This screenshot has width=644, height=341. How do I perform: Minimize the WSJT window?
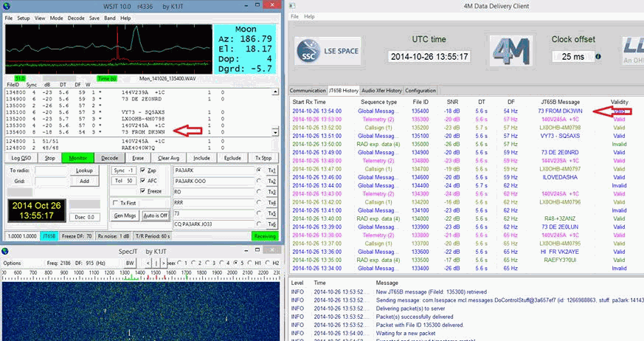[246, 5]
